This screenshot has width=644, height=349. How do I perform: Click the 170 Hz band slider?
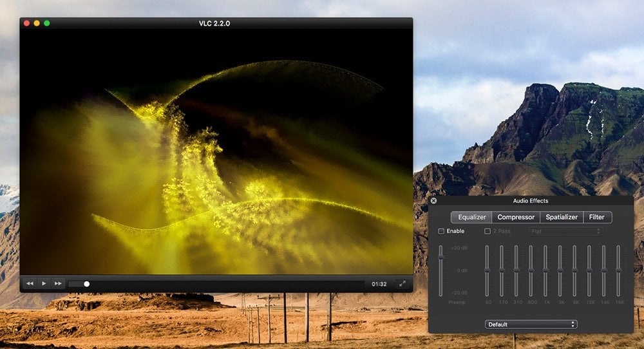[x=502, y=270]
